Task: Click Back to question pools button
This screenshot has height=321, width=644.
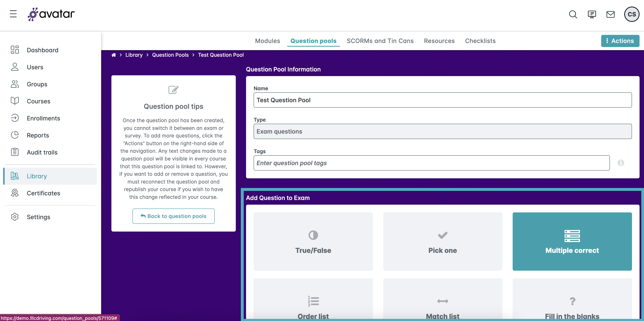Action: (174, 216)
